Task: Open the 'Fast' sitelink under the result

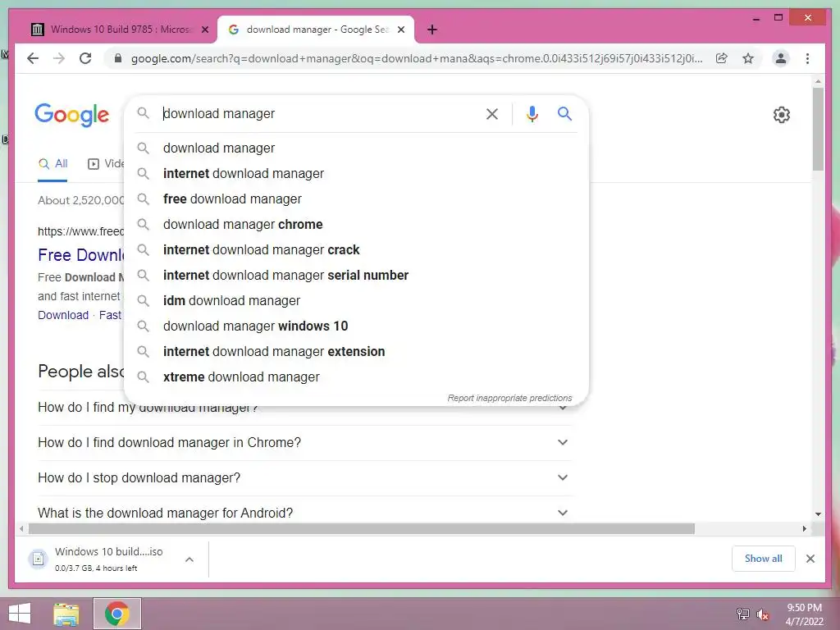Action: pyautogui.click(x=110, y=315)
